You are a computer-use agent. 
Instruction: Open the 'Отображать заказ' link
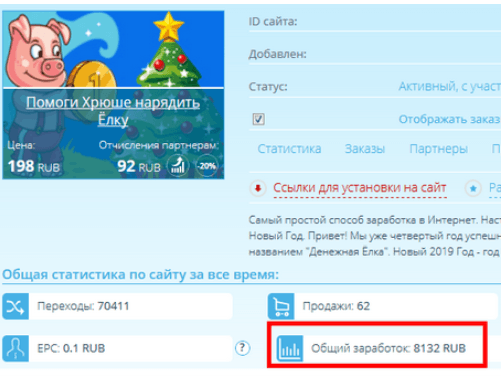pyautogui.click(x=449, y=119)
